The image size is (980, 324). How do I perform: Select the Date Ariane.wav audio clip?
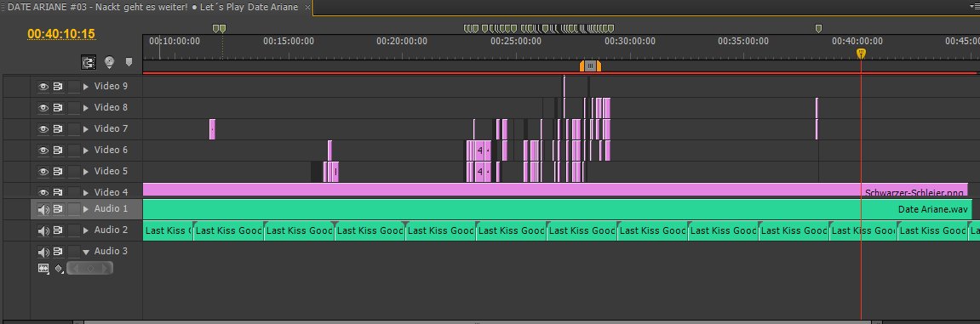(558, 209)
